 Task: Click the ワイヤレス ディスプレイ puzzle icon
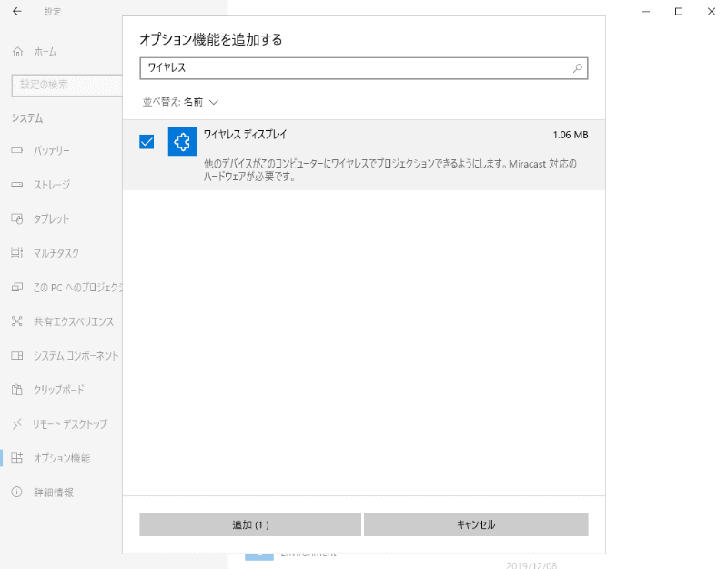pyautogui.click(x=182, y=142)
